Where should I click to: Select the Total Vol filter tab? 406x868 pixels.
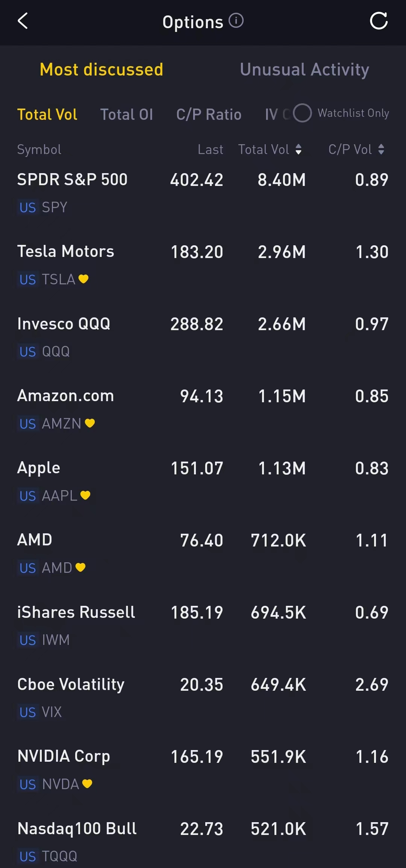tap(47, 115)
